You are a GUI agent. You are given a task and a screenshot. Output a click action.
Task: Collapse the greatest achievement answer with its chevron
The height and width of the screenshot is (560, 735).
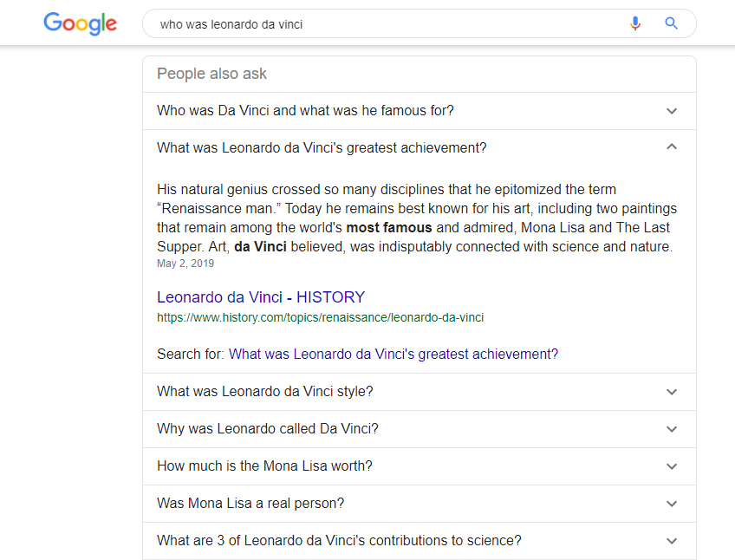pyautogui.click(x=672, y=147)
